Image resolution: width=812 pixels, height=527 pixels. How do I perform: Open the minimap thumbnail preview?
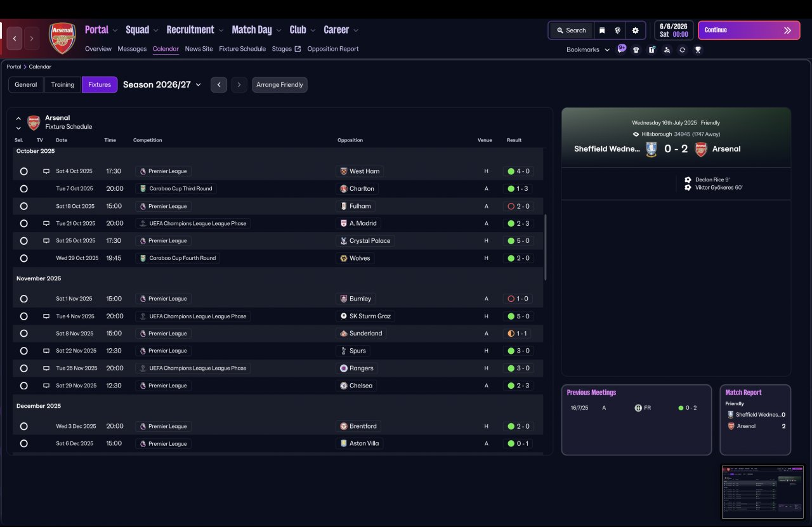(x=762, y=492)
